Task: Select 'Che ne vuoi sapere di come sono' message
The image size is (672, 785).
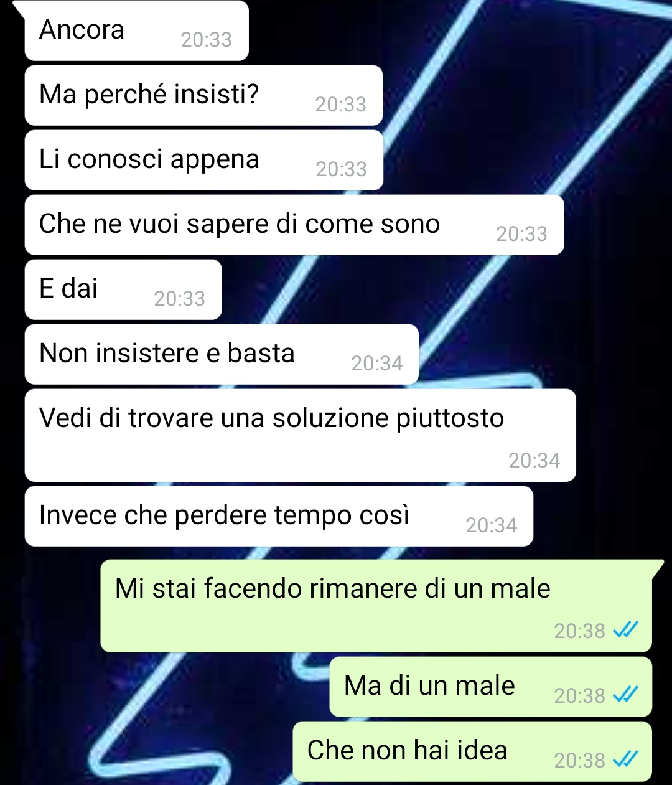Action: click(x=294, y=225)
